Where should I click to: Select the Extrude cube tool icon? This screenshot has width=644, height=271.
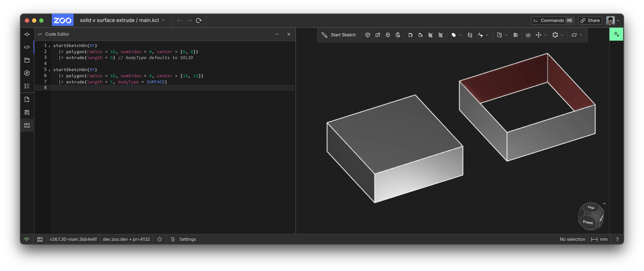click(x=368, y=35)
